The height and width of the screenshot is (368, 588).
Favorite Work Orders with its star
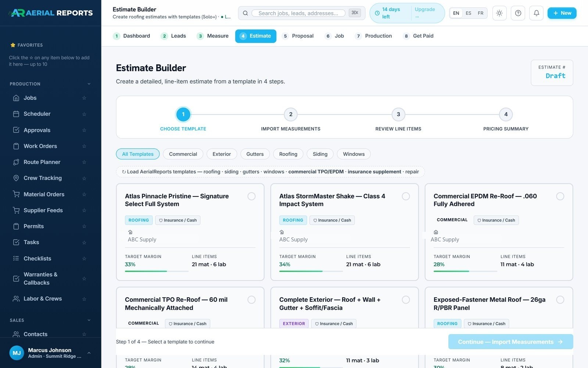[84, 146]
